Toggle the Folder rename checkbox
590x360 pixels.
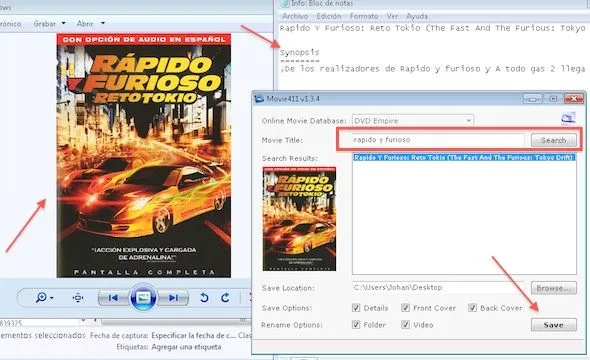356,324
